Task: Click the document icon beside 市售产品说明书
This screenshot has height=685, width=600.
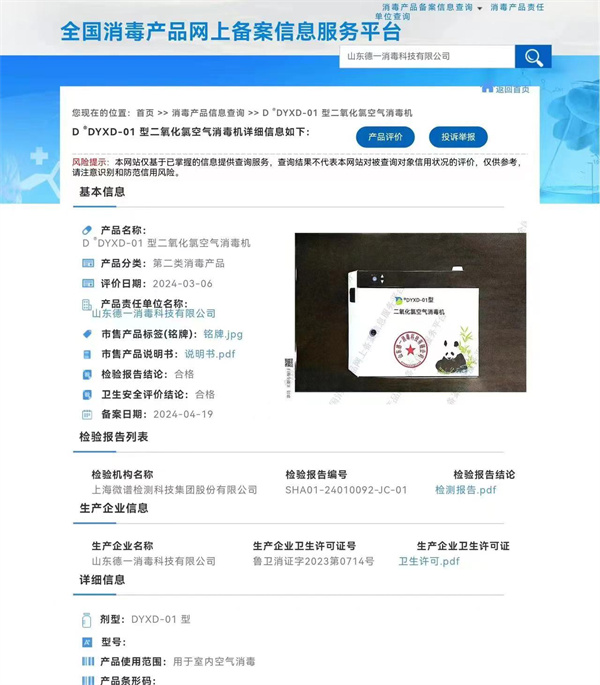Action: [x=87, y=354]
